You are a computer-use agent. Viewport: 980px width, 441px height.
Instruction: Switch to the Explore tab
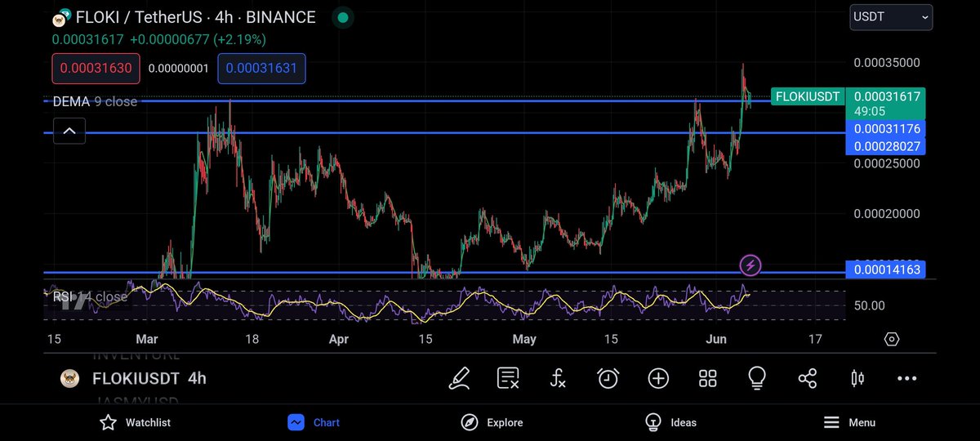coord(492,422)
